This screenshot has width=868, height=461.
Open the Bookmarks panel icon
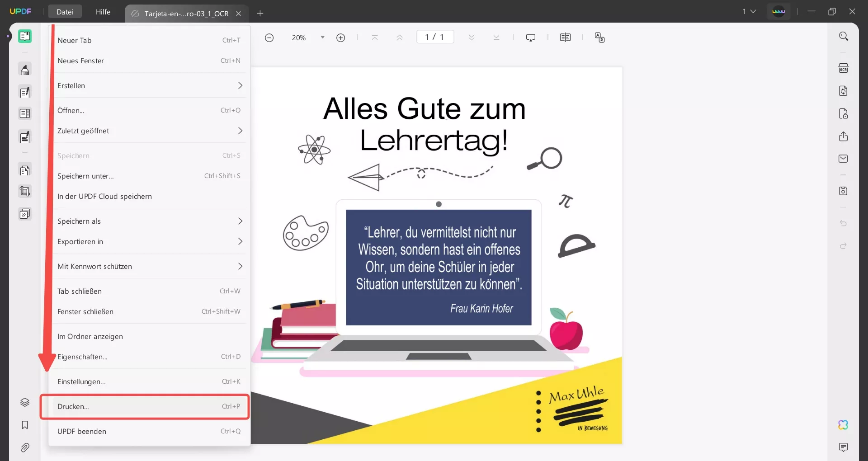coord(25,425)
